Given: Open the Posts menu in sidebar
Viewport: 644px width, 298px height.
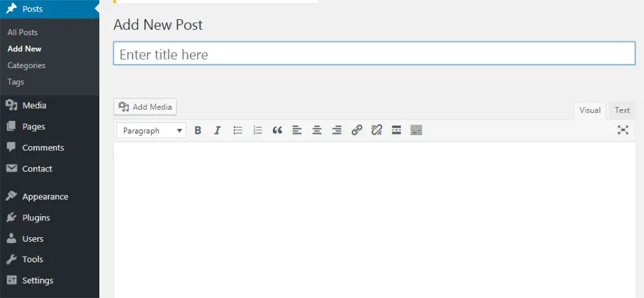Looking at the screenshot, I should 49,9.
